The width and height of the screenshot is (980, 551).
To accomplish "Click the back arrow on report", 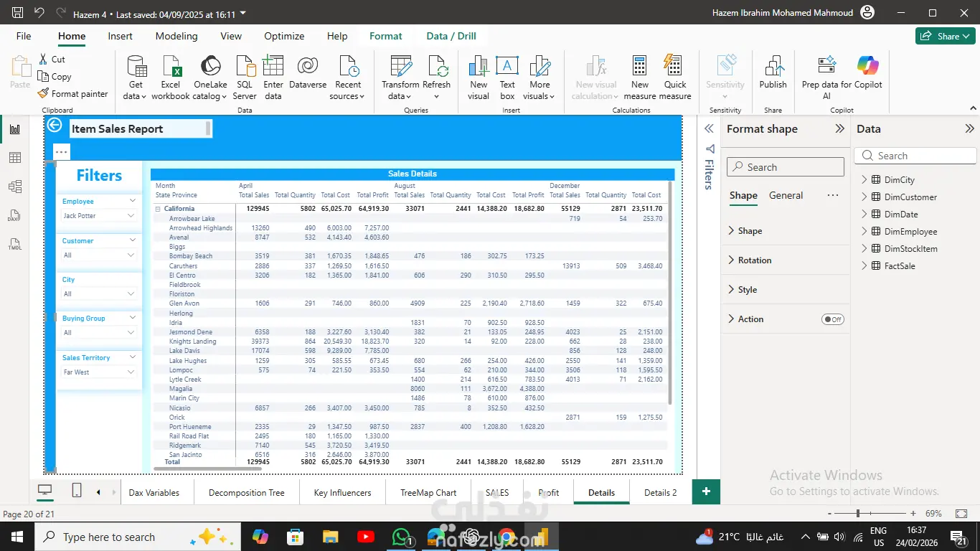I will click(x=55, y=126).
